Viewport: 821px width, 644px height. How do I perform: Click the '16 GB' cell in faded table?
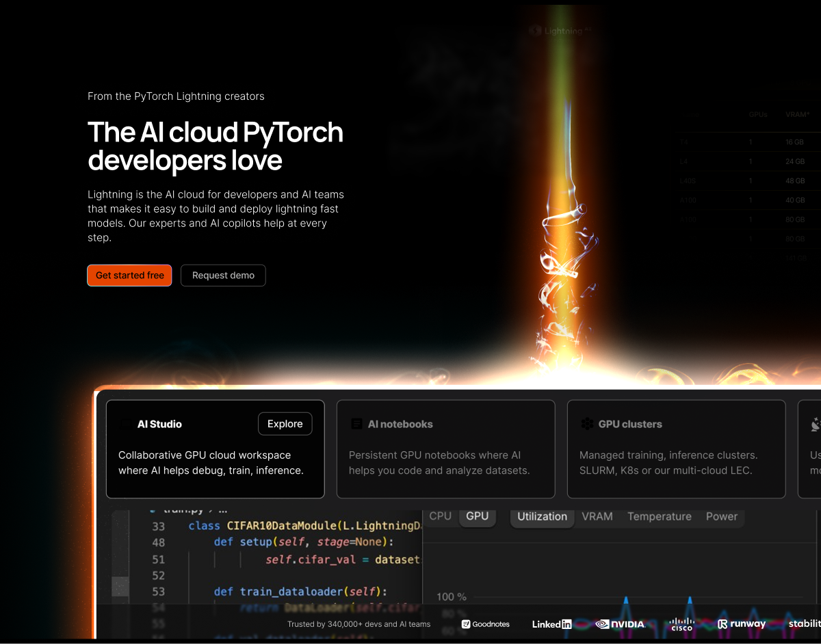point(795,142)
